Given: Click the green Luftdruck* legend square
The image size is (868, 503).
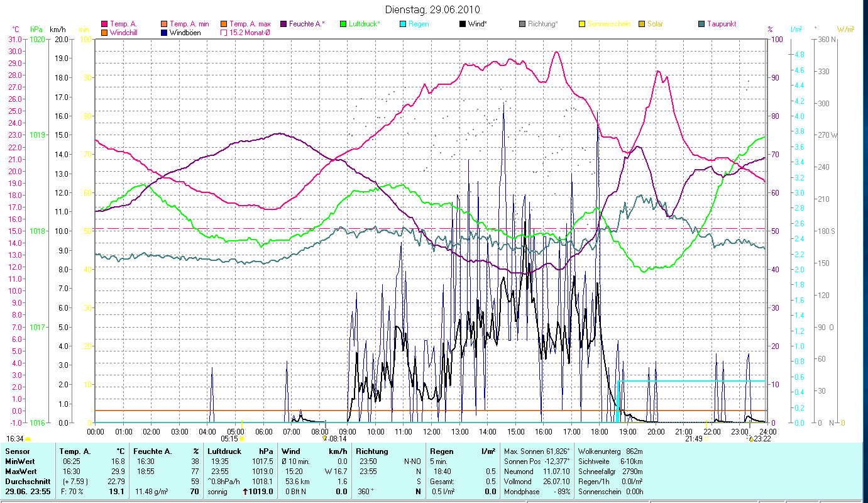Looking at the screenshot, I should [x=343, y=25].
